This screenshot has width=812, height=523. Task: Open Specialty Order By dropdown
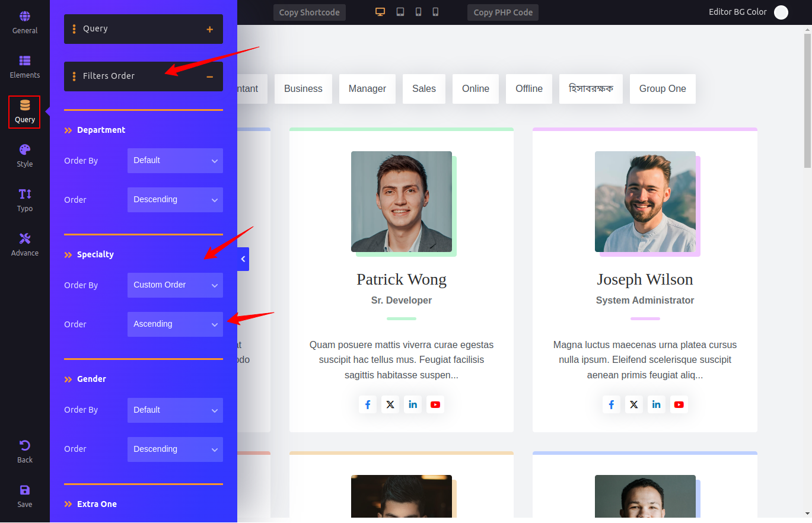(x=175, y=285)
